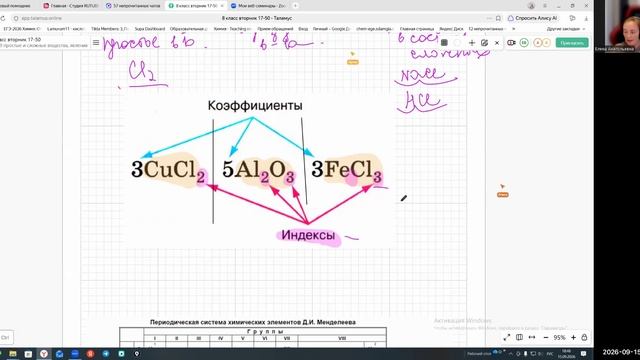Click the presenter webcam thumbnail
The image size is (640, 360).
(x=617, y=26)
